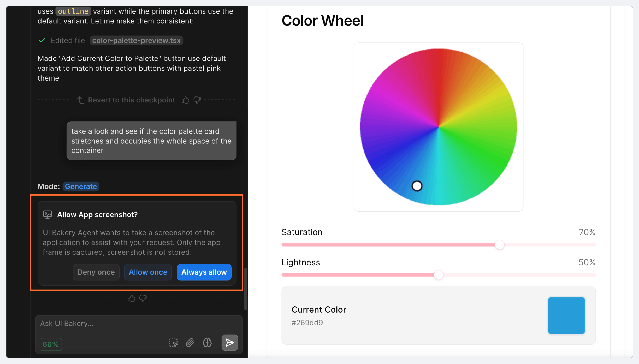The image size is (639, 364).
Task: Click the Saturation slider handle
Action: [500, 245]
